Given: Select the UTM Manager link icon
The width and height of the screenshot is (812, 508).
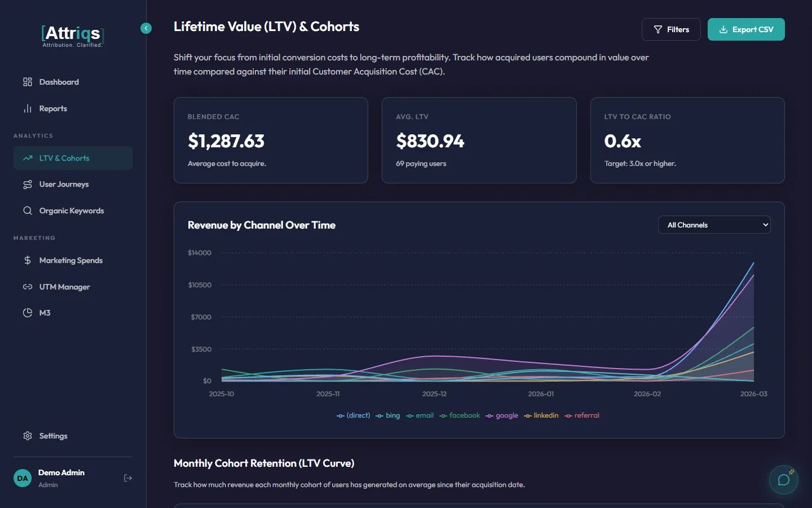Looking at the screenshot, I should click(27, 287).
